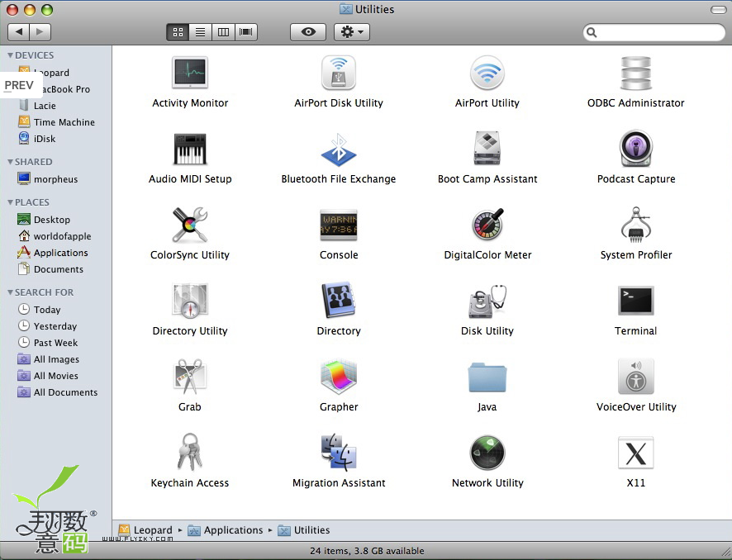Click Applications in the path bar
This screenshot has height=560, width=732.
pyautogui.click(x=226, y=530)
